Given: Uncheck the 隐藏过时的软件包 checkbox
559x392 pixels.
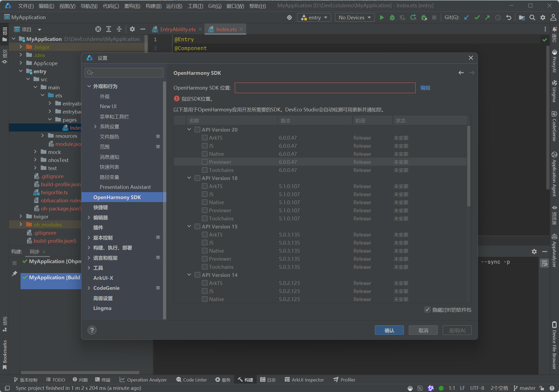Looking at the screenshot, I should click(x=427, y=310).
